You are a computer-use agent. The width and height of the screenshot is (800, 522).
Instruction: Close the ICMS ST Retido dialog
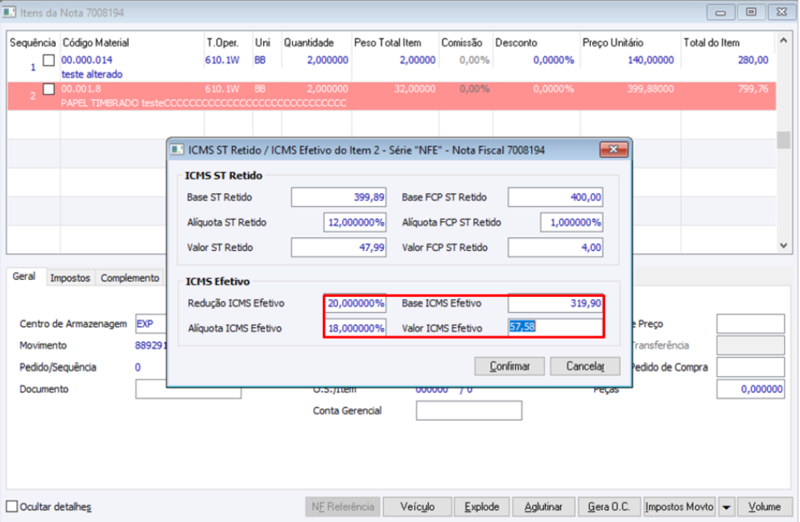click(x=613, y=150)
